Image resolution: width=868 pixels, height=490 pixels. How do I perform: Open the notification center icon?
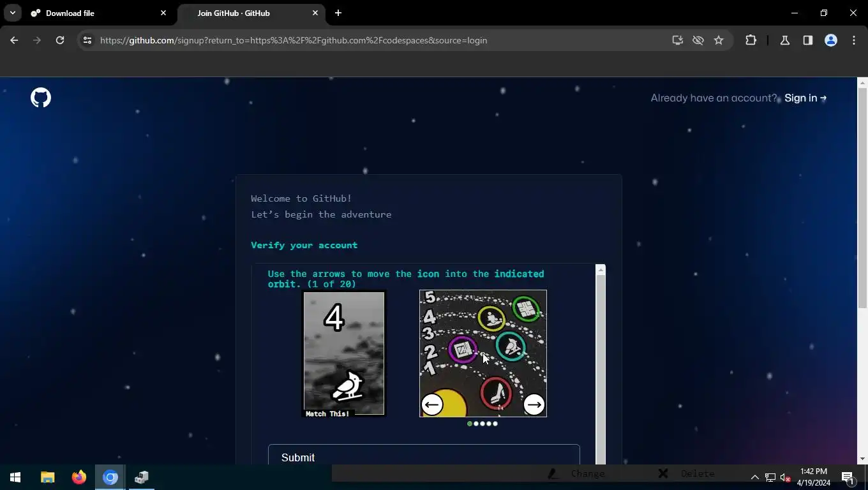[x=848, y=477]
